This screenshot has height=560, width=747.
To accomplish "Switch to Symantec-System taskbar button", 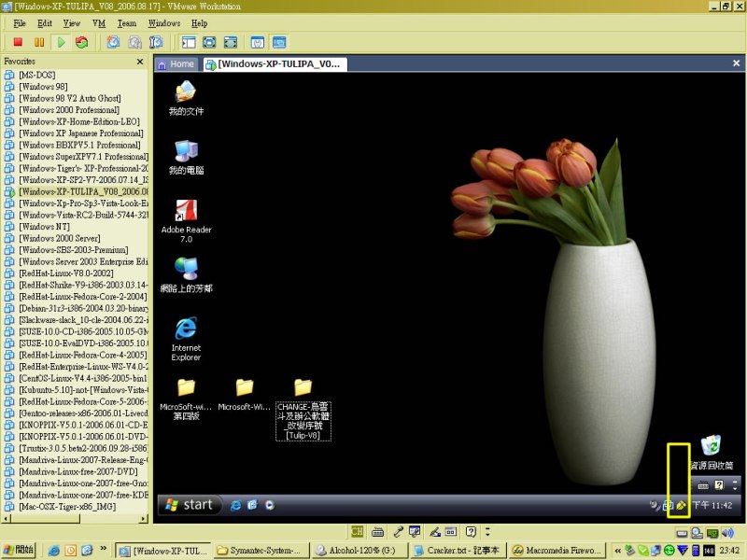I will click(x=261, y=551).
